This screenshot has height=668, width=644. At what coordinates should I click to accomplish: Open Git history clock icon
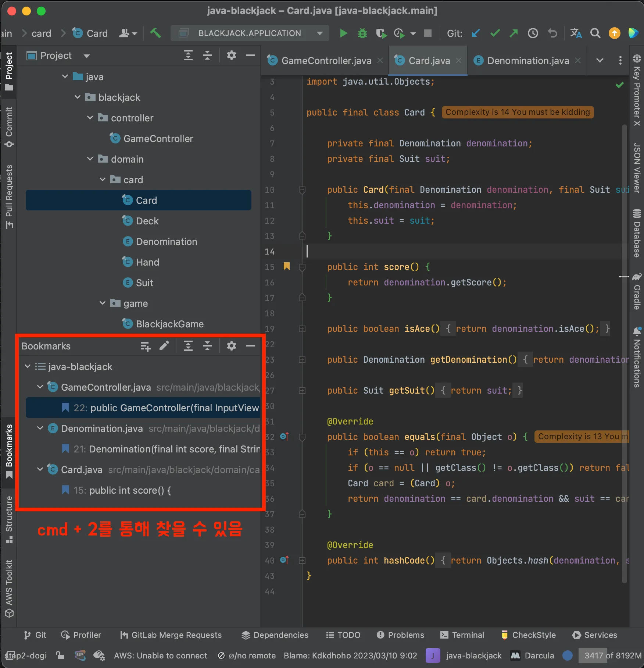click(533, 33)
